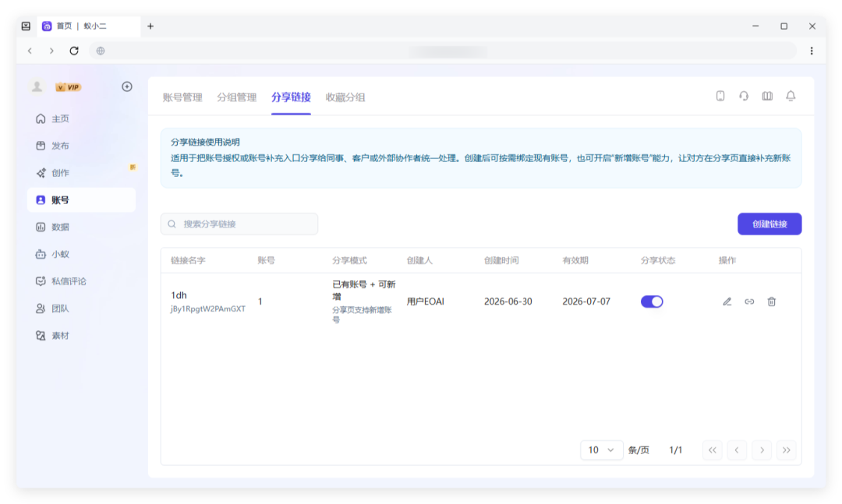Click creation date 2026-06-30
842x504 pixels.
(508, 301)
